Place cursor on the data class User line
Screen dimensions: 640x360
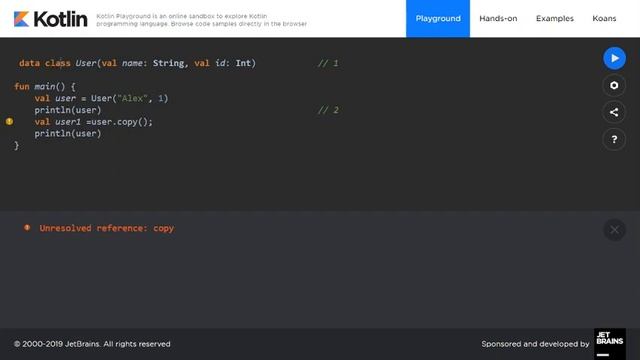tap(137, 63)
